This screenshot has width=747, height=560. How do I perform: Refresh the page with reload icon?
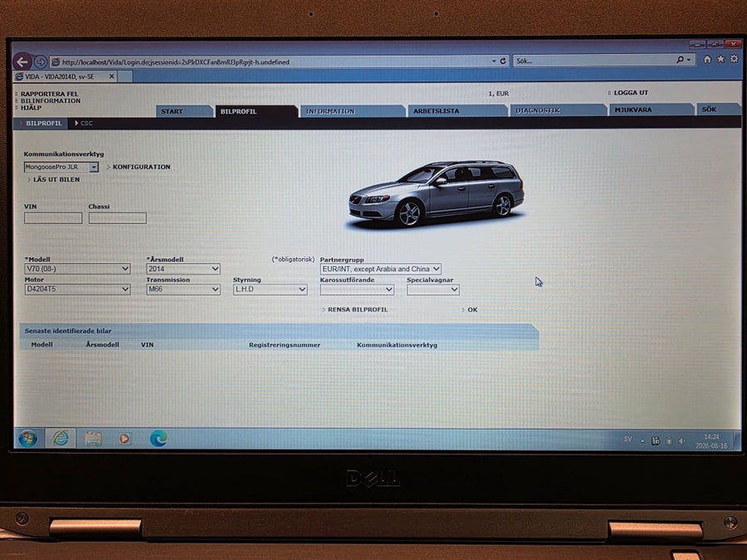pos(503,61)
